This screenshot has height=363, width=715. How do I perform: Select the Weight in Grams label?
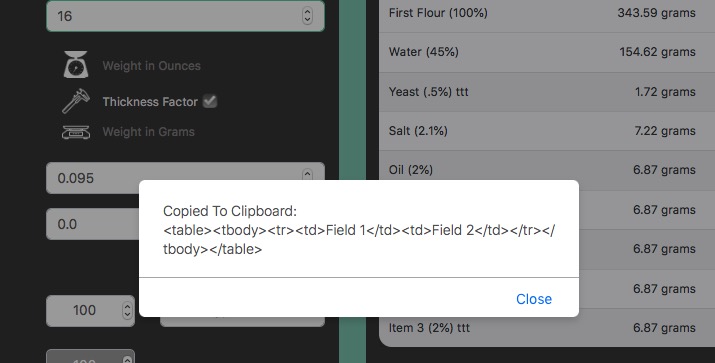[149, 132]
